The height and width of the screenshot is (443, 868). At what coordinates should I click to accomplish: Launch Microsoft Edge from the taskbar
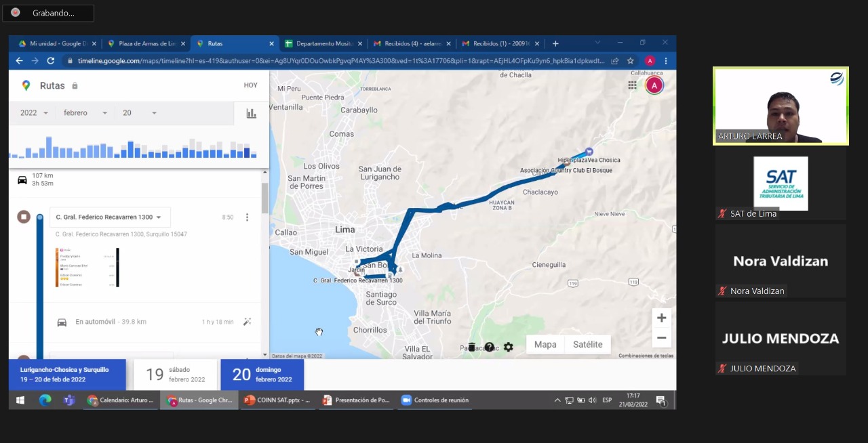(45, 400)
